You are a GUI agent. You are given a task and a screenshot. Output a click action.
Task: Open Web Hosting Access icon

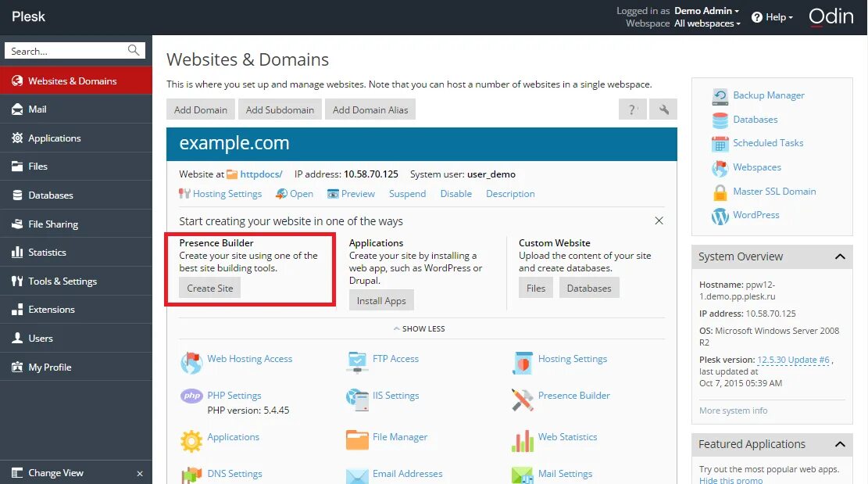coord(191,363)
